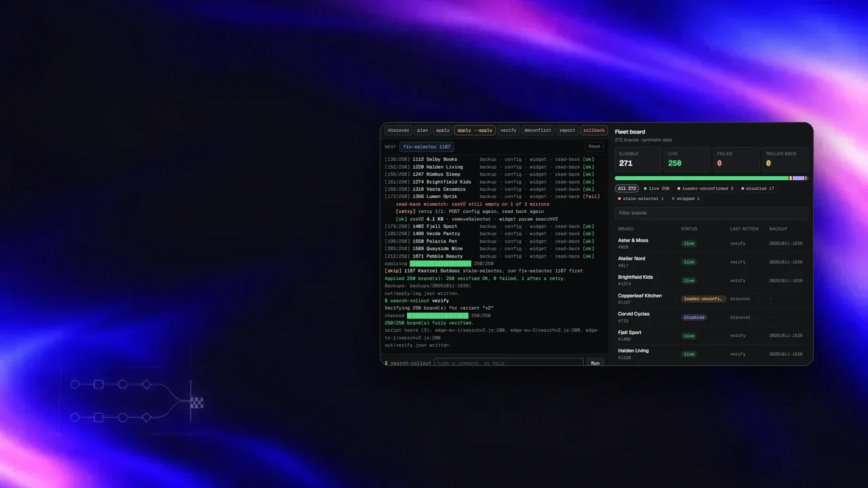Viewport: 868px width, 488px height.
Task: Click the Backups: backups/20261011-1838/ line
Action: [x=427, y=286]
